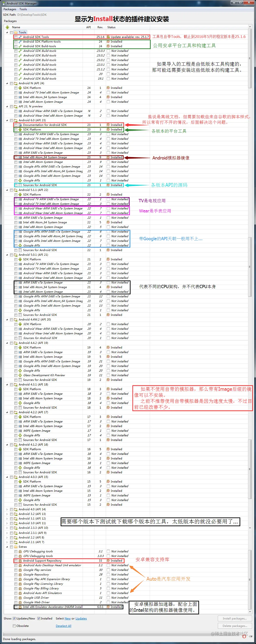Click the Extras folder icon
The image size is (256, 644).
pyautogui.click(x=16, y=547)
